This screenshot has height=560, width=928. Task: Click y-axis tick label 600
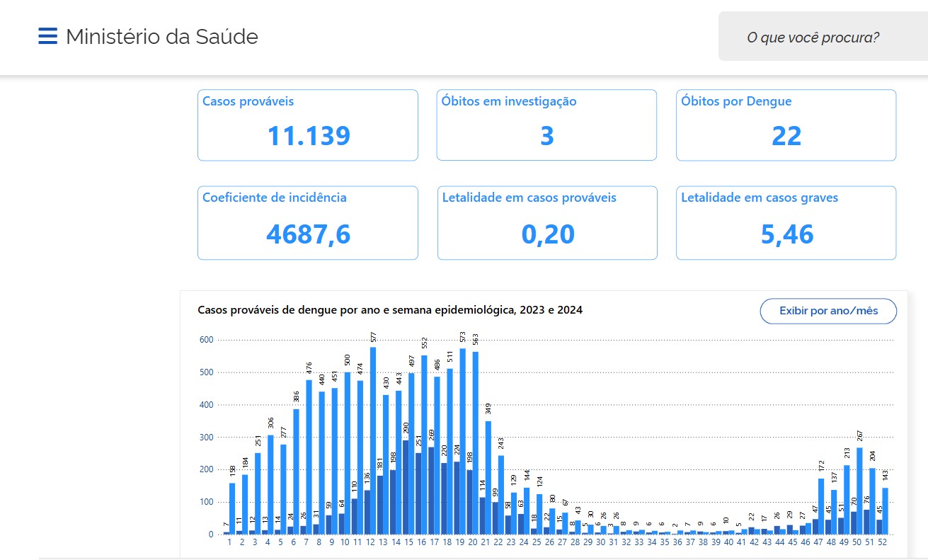click(206, 340)
